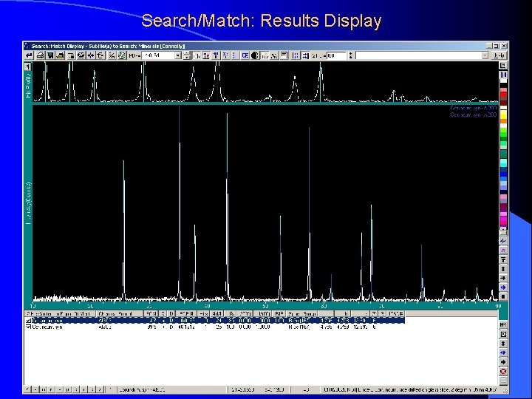The width and height of the screenshot is (532, 399).
Task: Sort by the Space Group column header
Action: tap(301, 314)
